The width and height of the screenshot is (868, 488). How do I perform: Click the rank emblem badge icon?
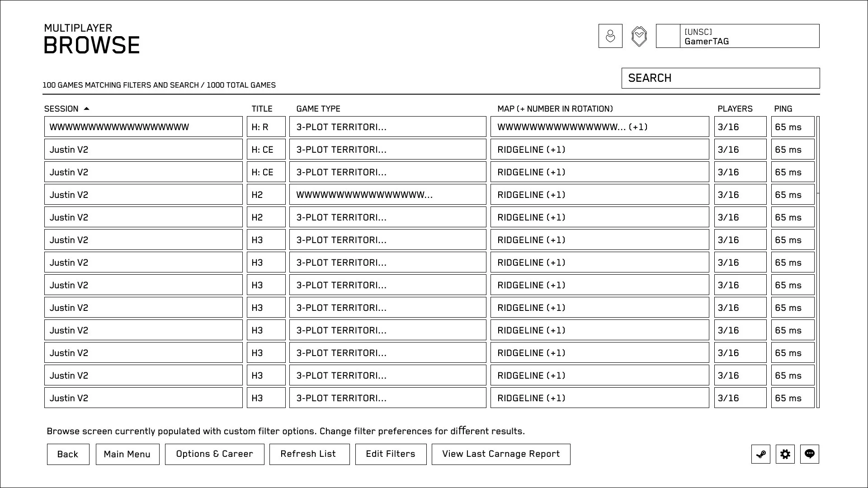639,36
